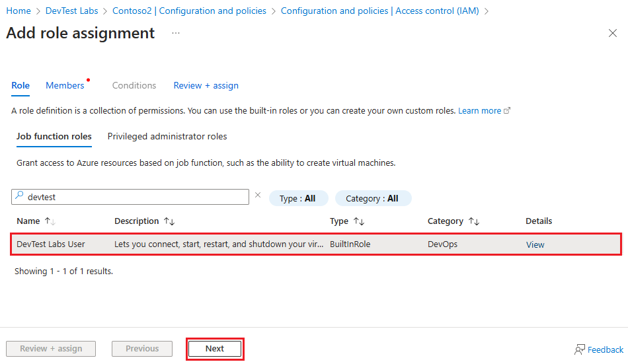View details of DevTest Labs User
The width and height of the screenshot is (628, 364).
click(x=535, y=244)
